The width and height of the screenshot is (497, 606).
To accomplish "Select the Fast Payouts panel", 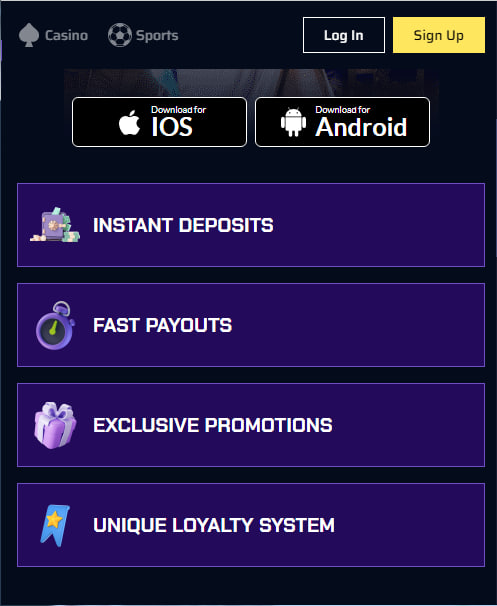I will click(x=251, y=325).
